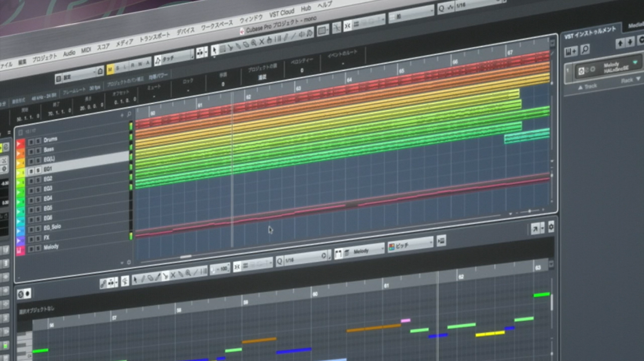Click the key editor Quantize Q icon

[280, 261]
